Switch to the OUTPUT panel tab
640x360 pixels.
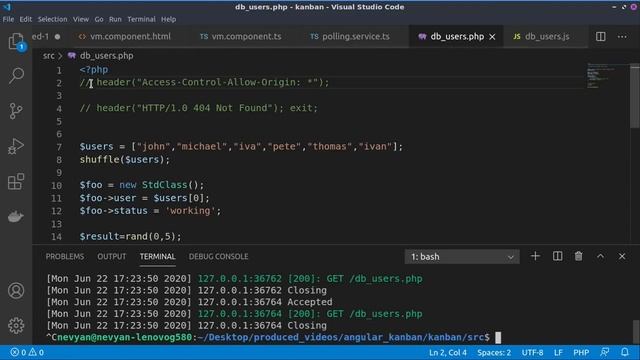point(111,256)
